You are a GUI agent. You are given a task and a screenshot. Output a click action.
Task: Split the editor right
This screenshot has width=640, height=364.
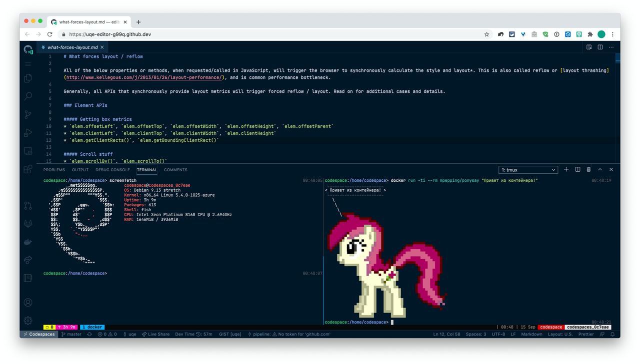tap(600, 47)
